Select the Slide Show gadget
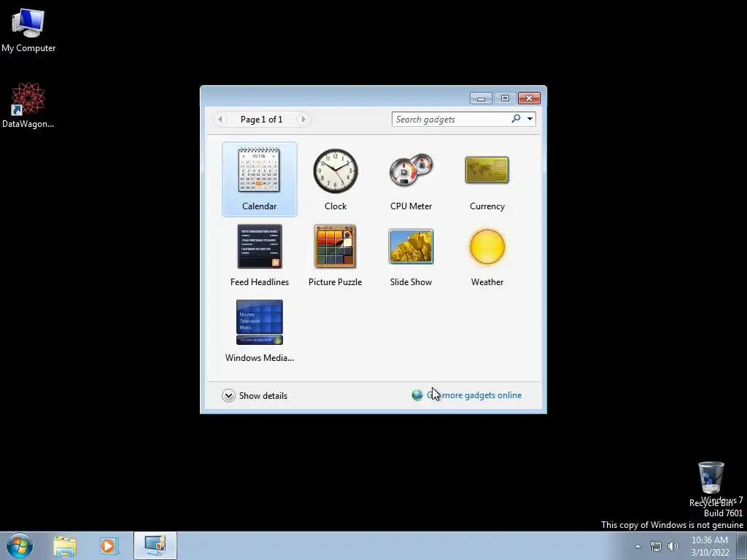 tap(411, 246)
